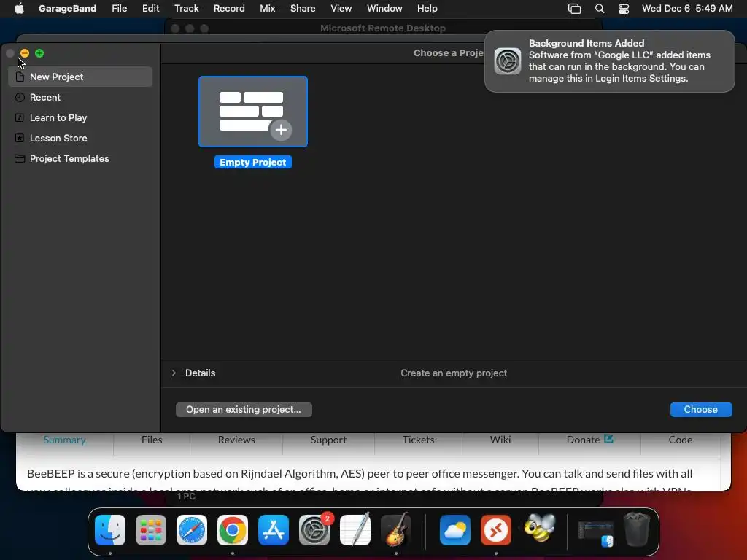747x560 pixels.
Task: Minimize the GarageBand chooser window
Action: click(25, 53)
